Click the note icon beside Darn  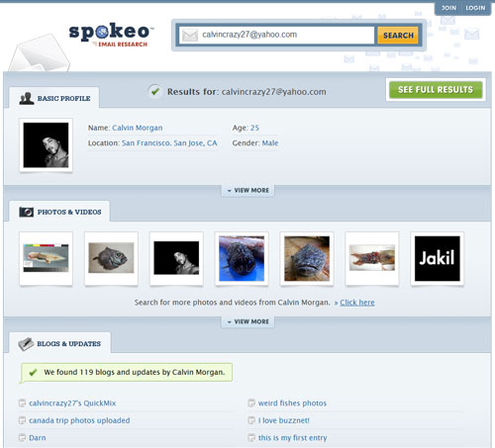click(22, 438)
